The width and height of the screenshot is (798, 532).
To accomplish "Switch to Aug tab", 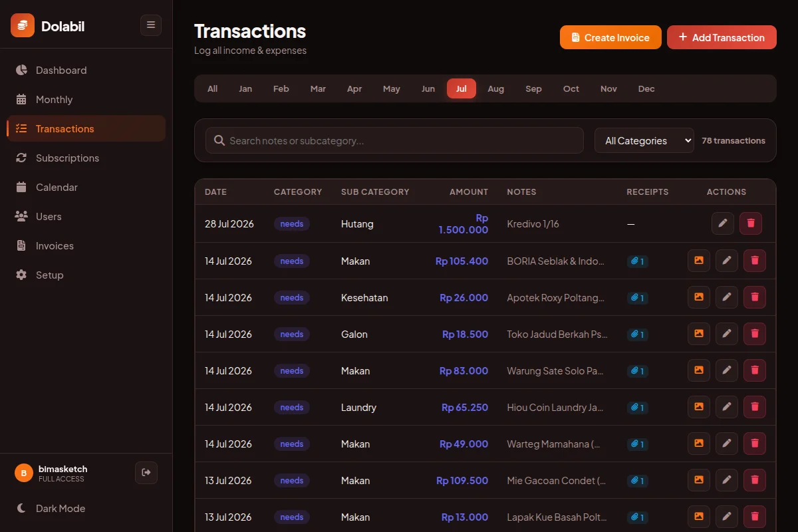I will (x=496, y=88).
